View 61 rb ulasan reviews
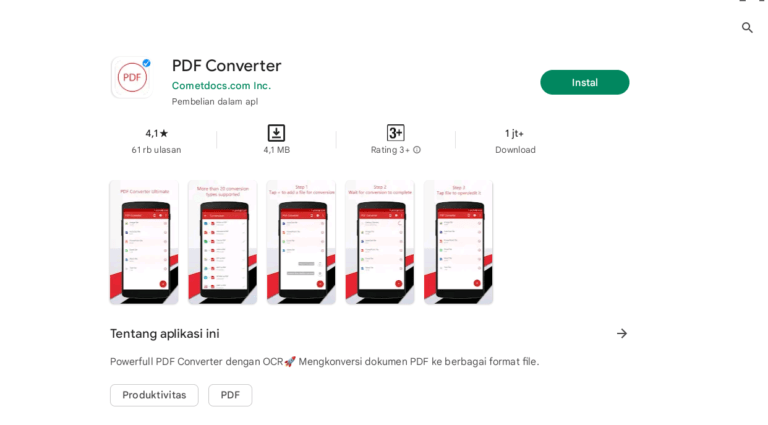 (156, 150)
